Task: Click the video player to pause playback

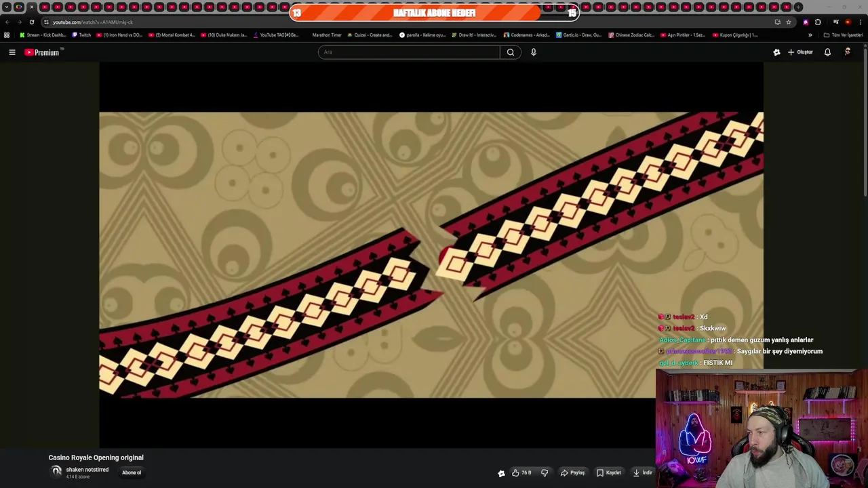Action: 431,255
